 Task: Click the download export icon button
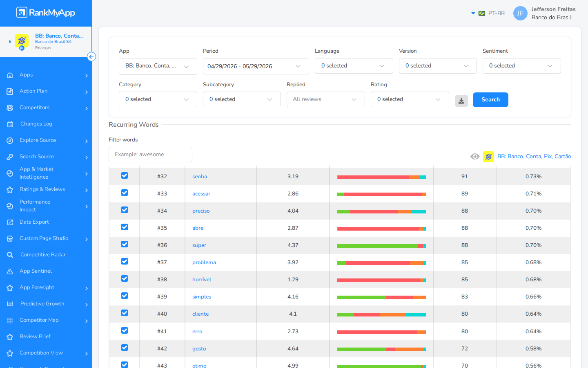(x=461, y=101)
